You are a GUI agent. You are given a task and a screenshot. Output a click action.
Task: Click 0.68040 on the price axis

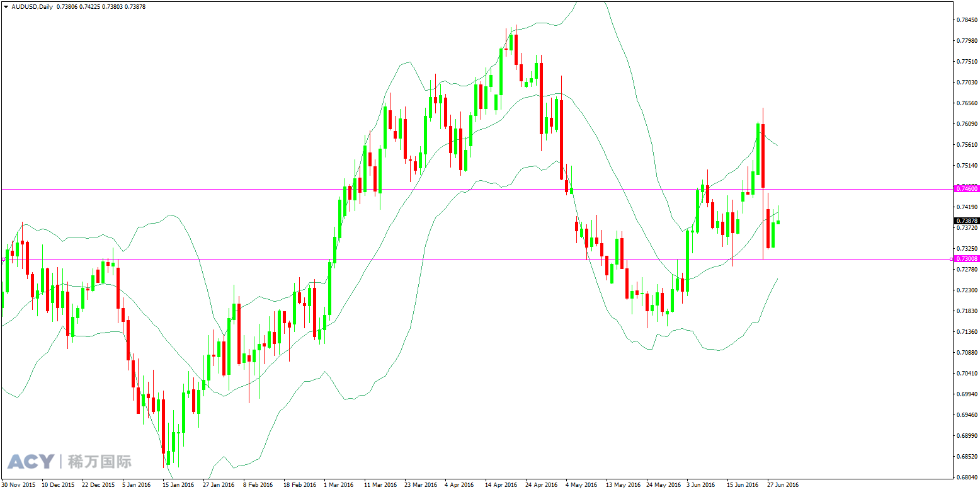(967, 478)
